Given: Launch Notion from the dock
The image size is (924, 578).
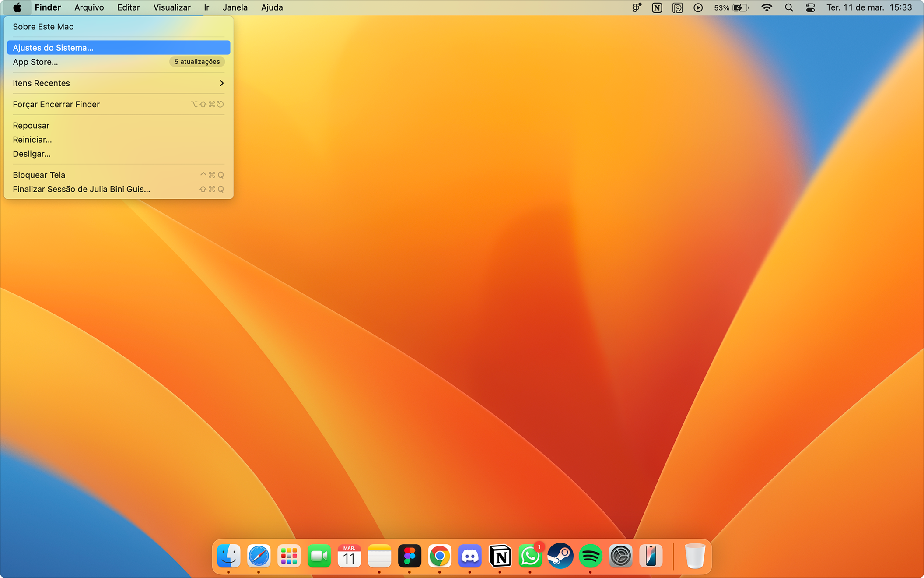Looking at the screenshot, I should (x=500, y=556).
